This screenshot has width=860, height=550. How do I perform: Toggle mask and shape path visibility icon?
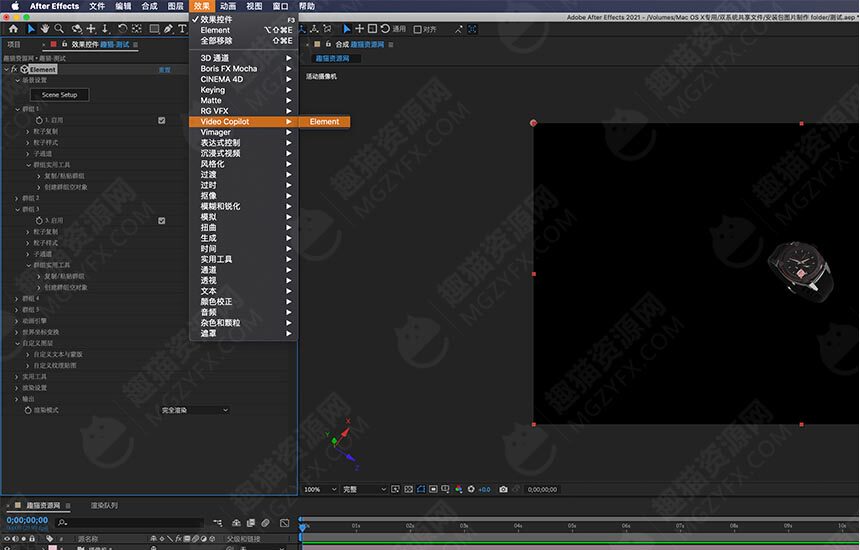tap(421, 489)
